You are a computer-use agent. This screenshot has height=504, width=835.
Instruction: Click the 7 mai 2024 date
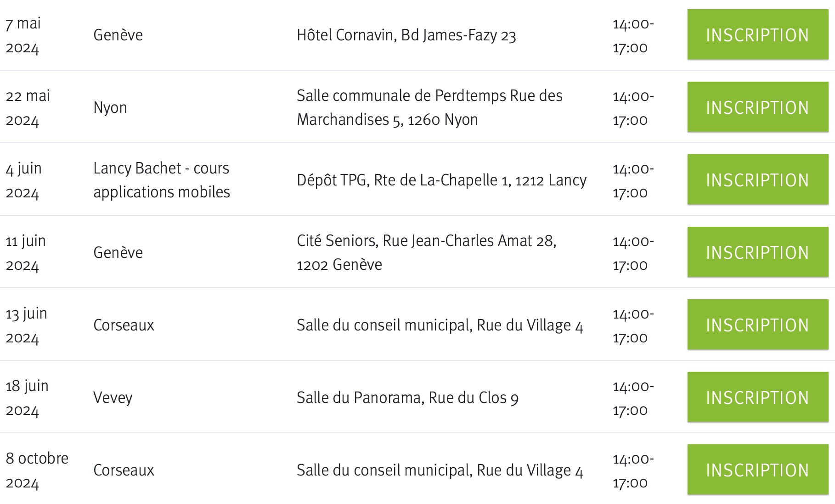coord(23,35)
